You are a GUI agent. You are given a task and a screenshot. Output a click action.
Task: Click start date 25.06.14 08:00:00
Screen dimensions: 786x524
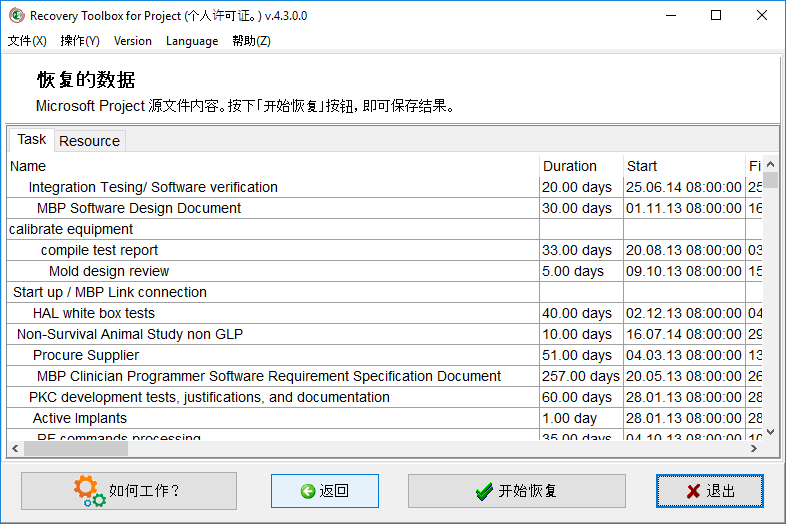(x=684, y=187)
